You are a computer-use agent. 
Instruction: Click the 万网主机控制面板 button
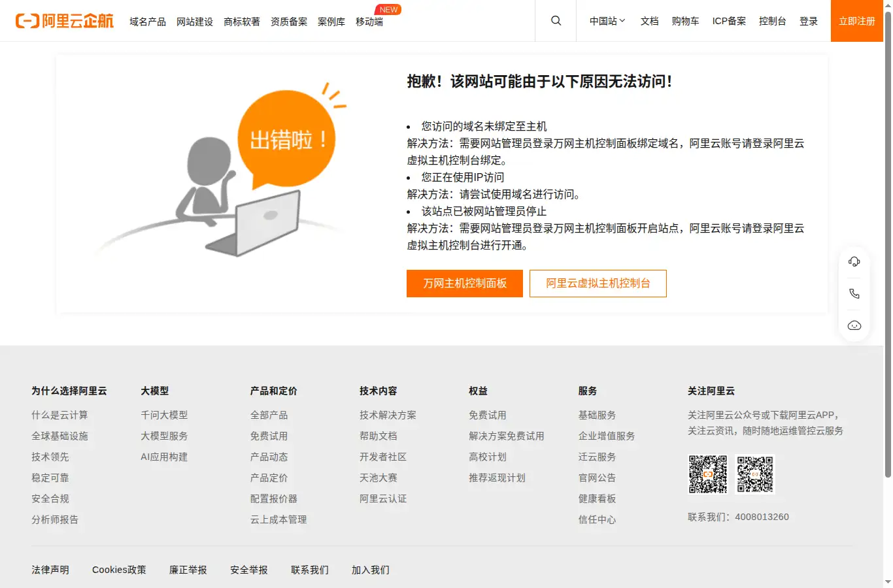[x=465, y=284]
